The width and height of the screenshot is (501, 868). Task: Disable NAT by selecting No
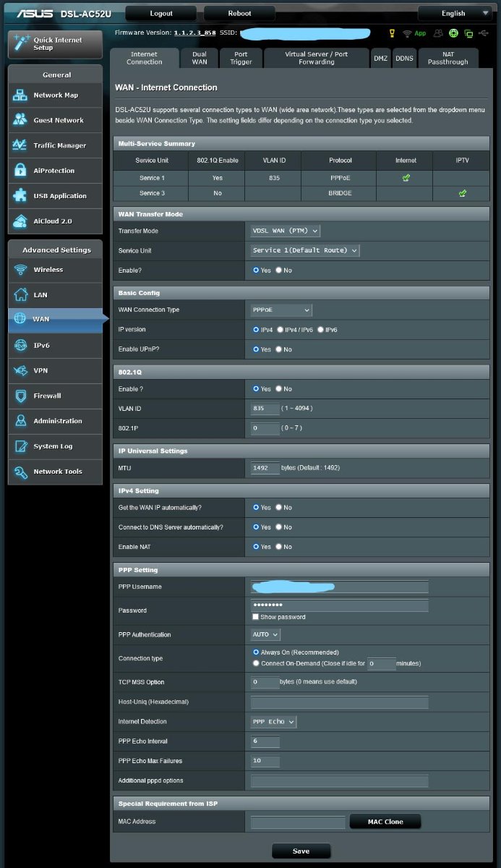coord(279,547)
